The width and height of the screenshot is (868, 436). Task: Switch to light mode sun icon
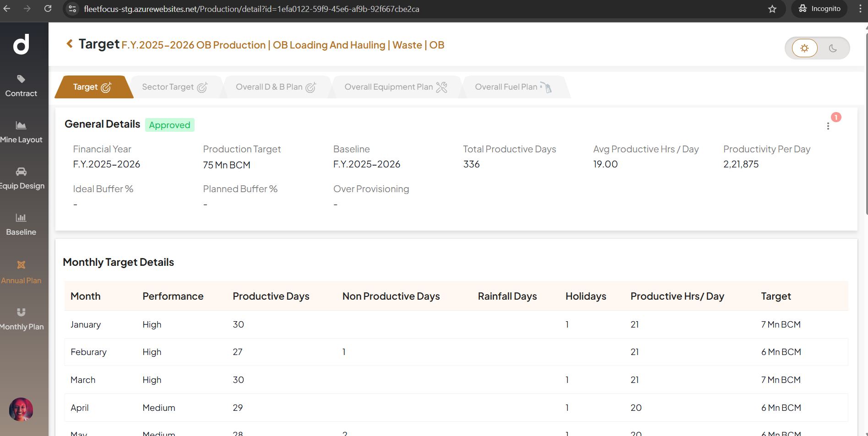pyautogui.click(x=804, y=48)
